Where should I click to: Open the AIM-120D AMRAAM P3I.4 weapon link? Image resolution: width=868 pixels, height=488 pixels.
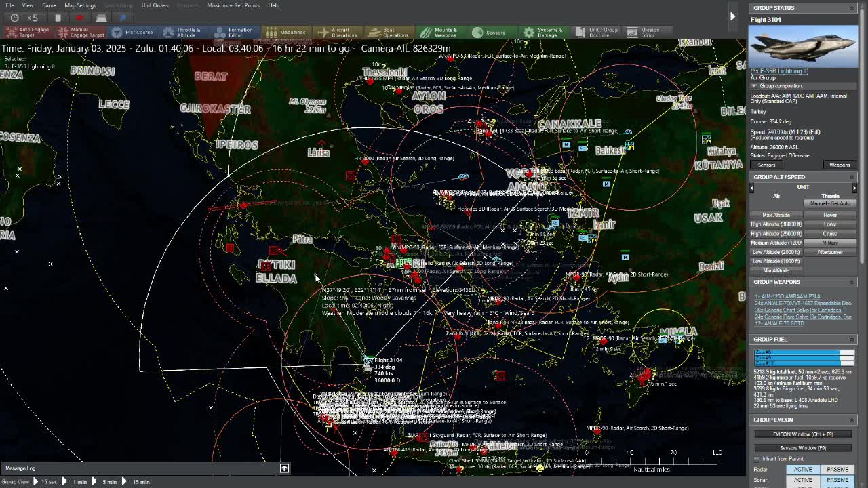point(787,296)
